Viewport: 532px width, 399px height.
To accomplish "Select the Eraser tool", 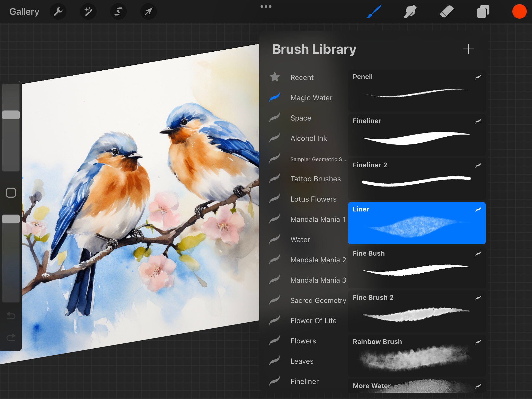I will (447, 12).
